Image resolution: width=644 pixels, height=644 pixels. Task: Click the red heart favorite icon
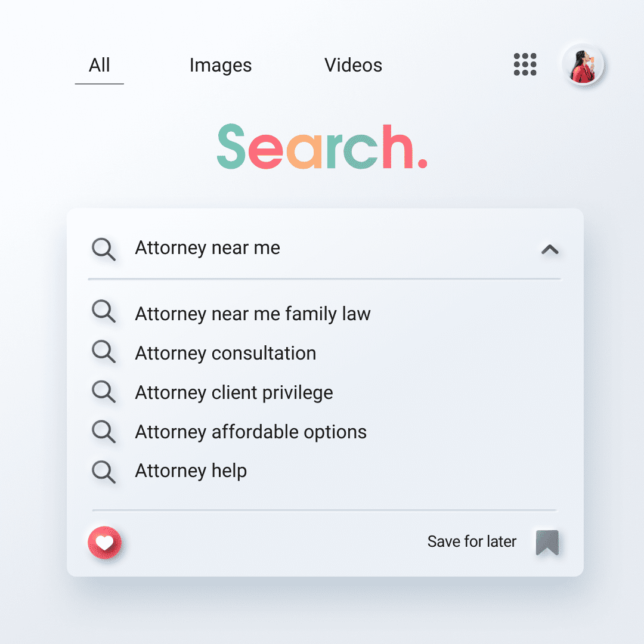point(104,543)
